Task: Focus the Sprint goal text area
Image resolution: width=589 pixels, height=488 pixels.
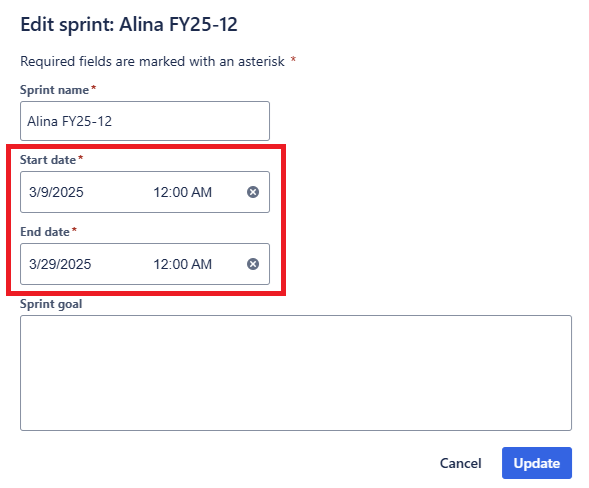Action: click(x=296, y=373)
